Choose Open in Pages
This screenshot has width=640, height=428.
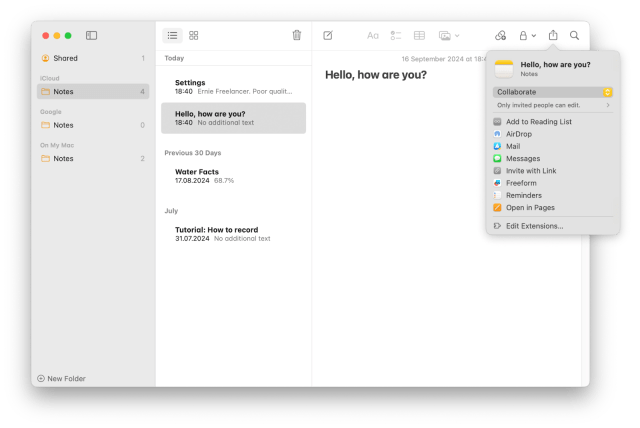pos(553,207)
